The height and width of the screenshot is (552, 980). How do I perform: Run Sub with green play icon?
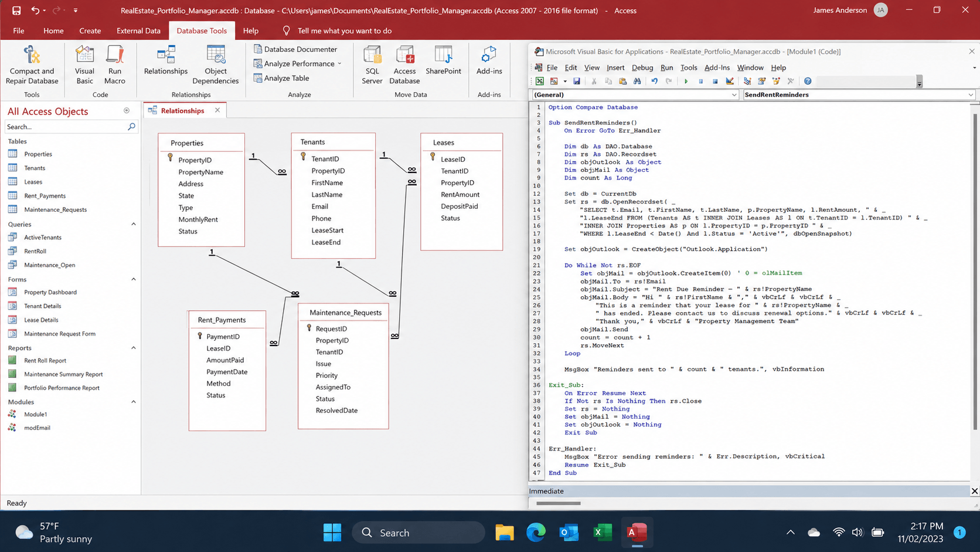[686, 81]
